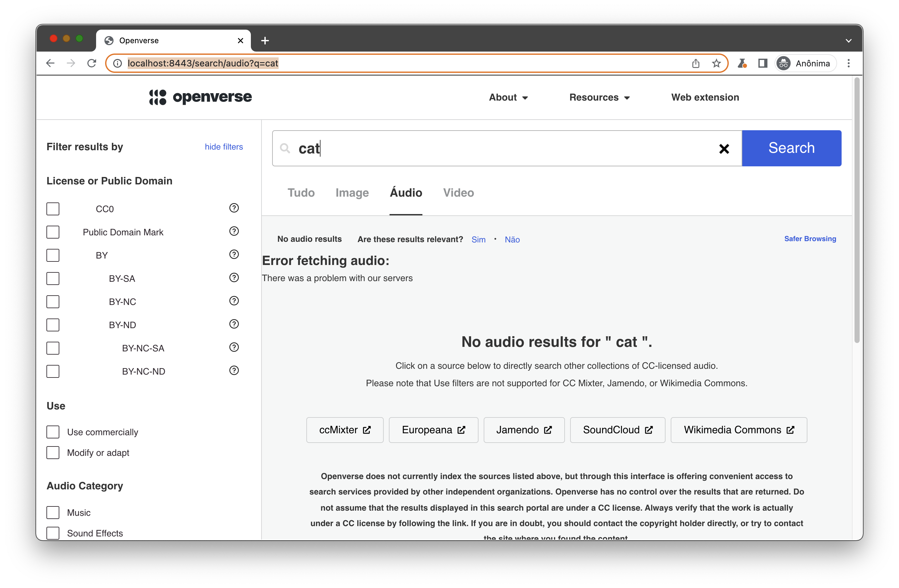Expand the About dropdown menu

tap(508, 97)
